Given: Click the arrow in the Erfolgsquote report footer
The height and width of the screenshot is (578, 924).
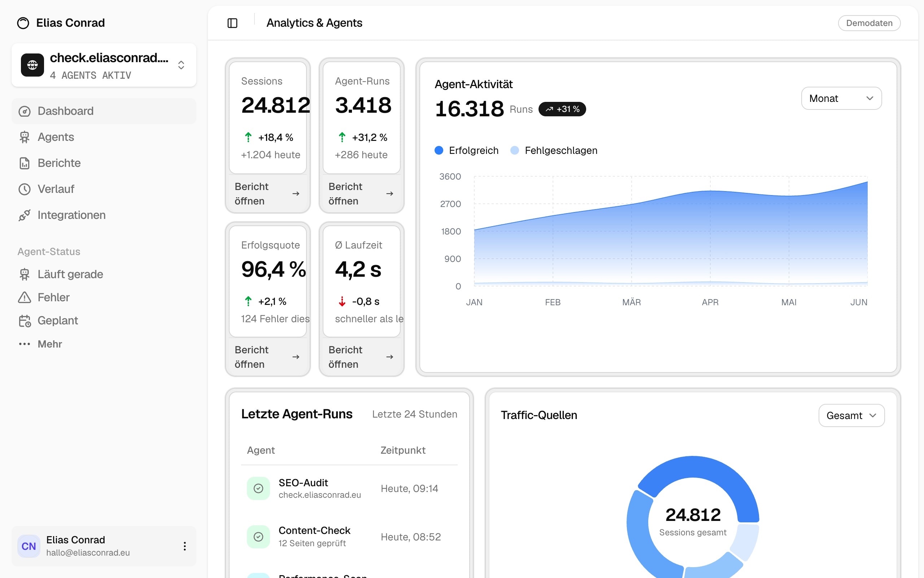Looking at the screenshot, I should point(296,357).
